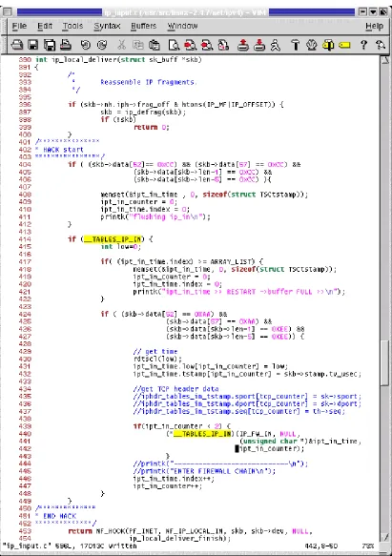Open the Edit menu
392x556 pixels.
[x=45, y=27]
